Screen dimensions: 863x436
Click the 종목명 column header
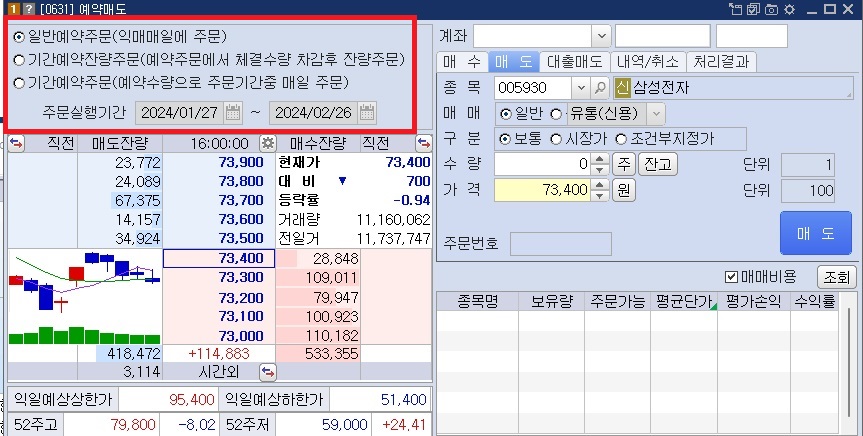click(x=478, y=302)
